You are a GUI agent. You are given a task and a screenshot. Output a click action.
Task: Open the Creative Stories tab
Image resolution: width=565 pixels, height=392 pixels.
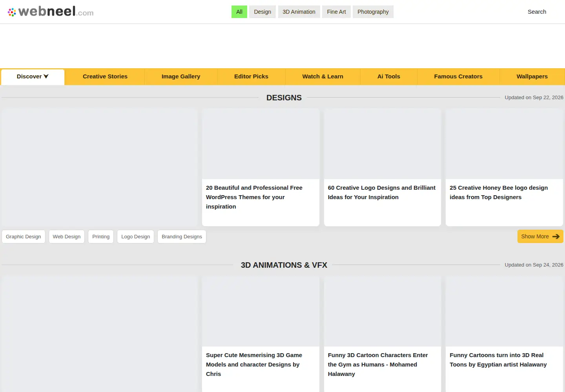105,77
